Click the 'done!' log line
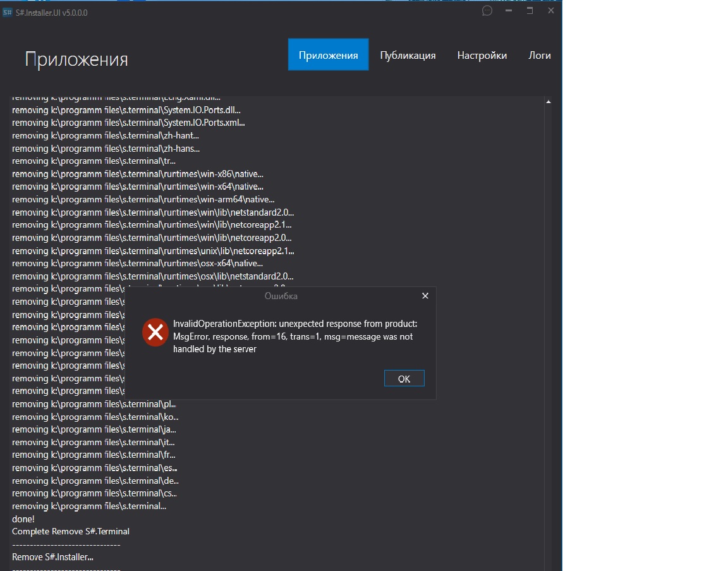The image size is (728, 571). (x=23, y=519)
